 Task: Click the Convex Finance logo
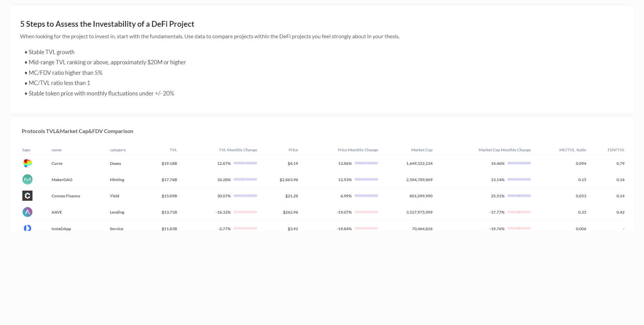(27, 196)
